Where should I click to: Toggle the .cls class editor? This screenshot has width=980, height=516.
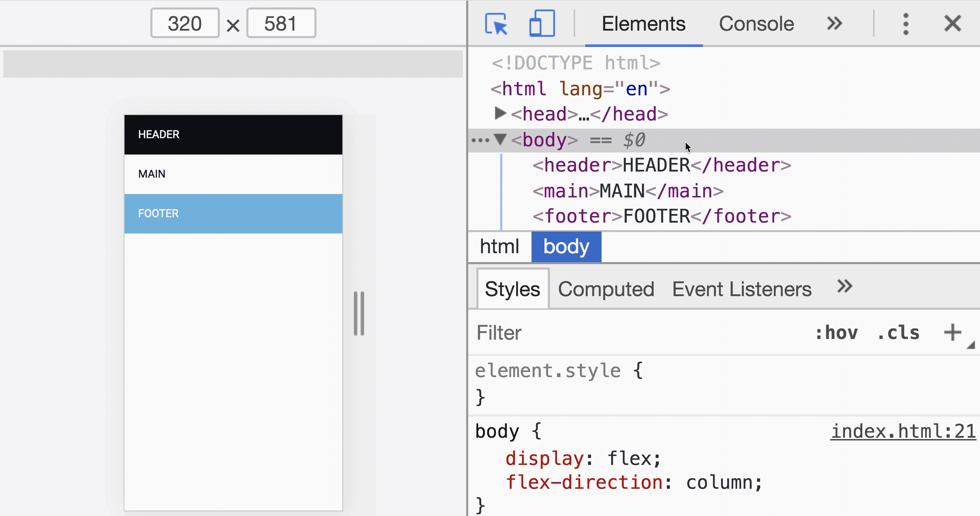(x=898, y=333)
